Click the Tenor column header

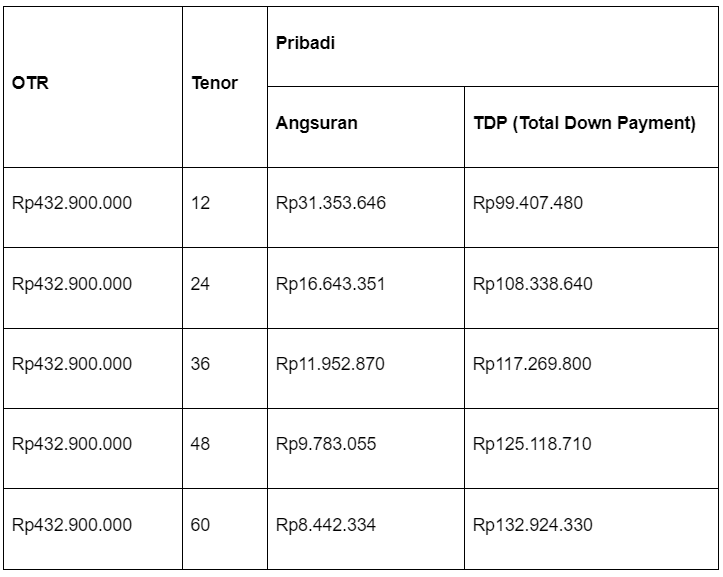(x=214, y=84)
